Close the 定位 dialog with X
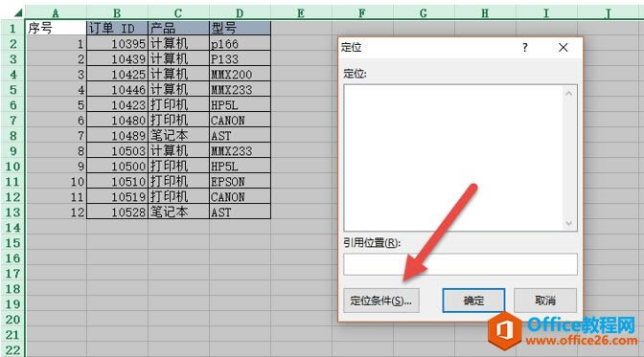Viewport: 644px width, 357px height. [x=563, y=48]
